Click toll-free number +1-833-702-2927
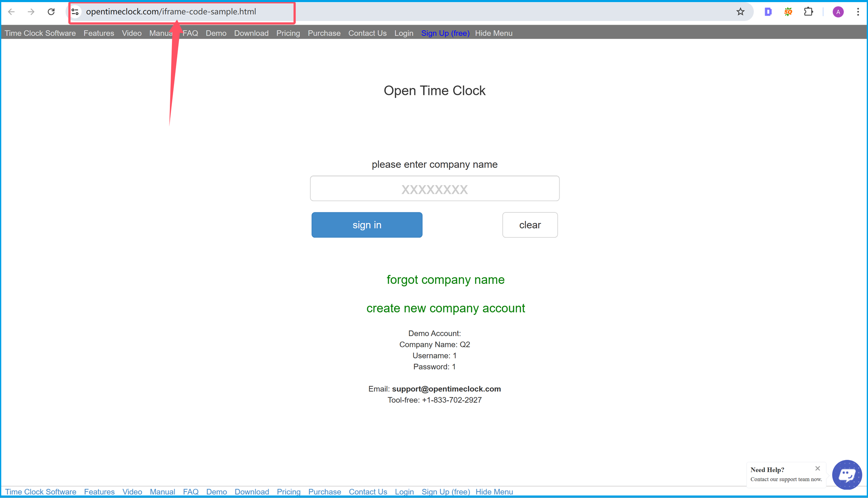868x498 pixels. click(452, 400)
